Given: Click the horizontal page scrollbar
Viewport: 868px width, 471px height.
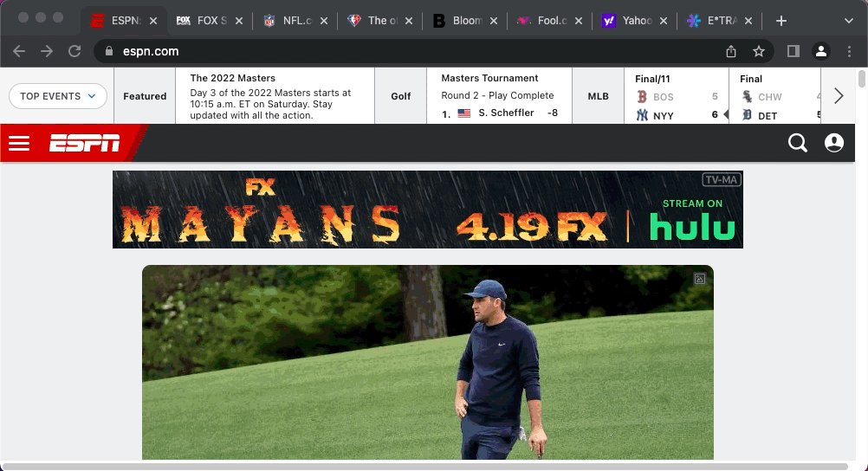Looking at the screenshot, I should [x=424, y=467].
